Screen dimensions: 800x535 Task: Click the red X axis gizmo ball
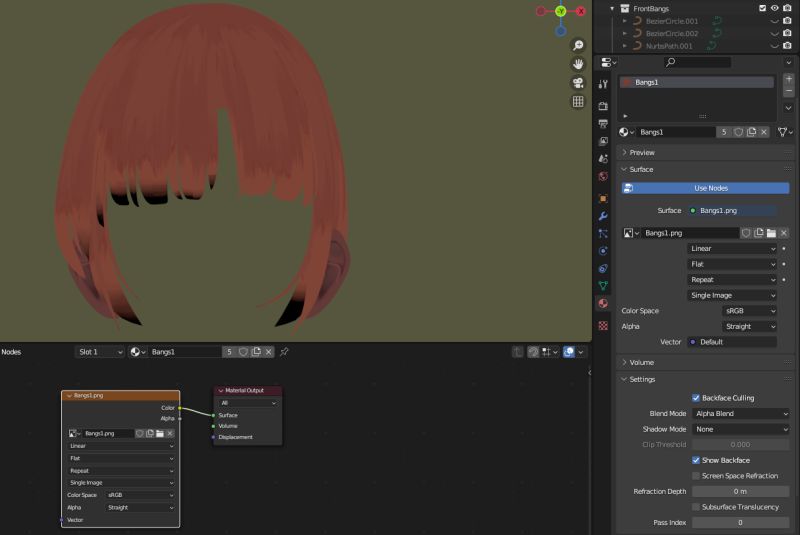[x=581, y=11]
